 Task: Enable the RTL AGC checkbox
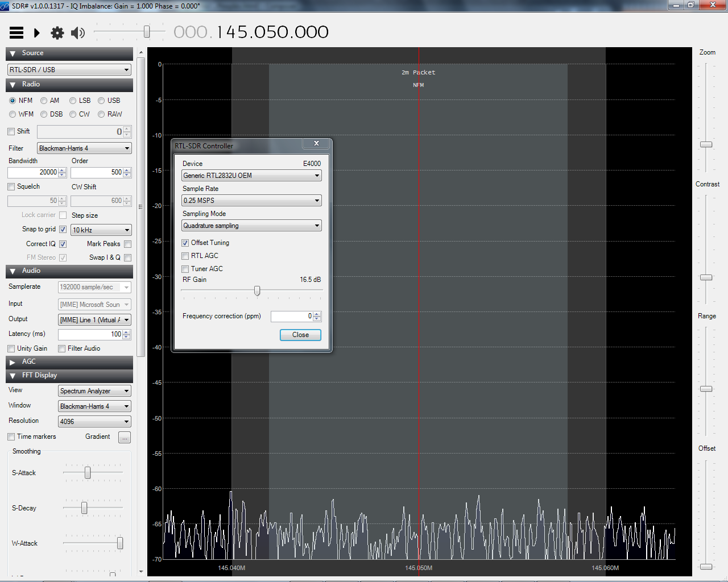tap(185, 256)
